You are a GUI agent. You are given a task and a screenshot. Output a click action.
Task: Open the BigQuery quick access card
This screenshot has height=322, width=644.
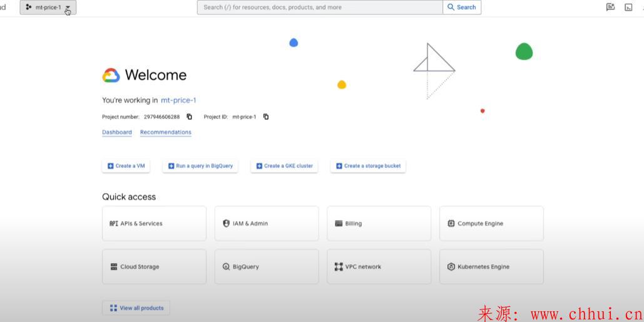coord(267,266)
